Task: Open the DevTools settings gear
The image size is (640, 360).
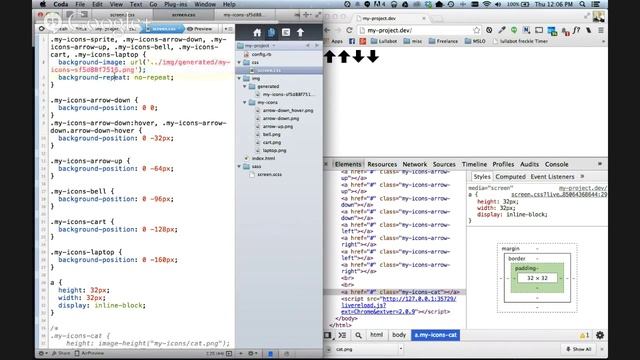Action: click(x=600, y=335)
